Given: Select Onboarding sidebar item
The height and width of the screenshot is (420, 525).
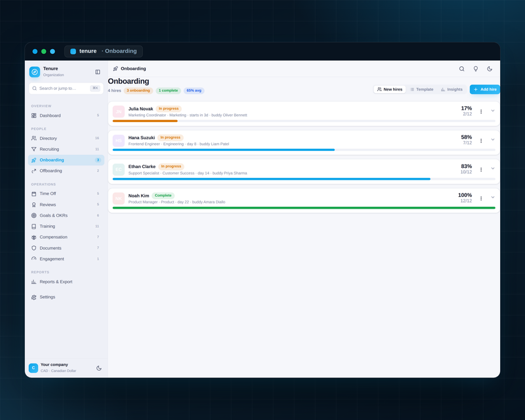Looking at the screenshot, I should coord(66,160).
